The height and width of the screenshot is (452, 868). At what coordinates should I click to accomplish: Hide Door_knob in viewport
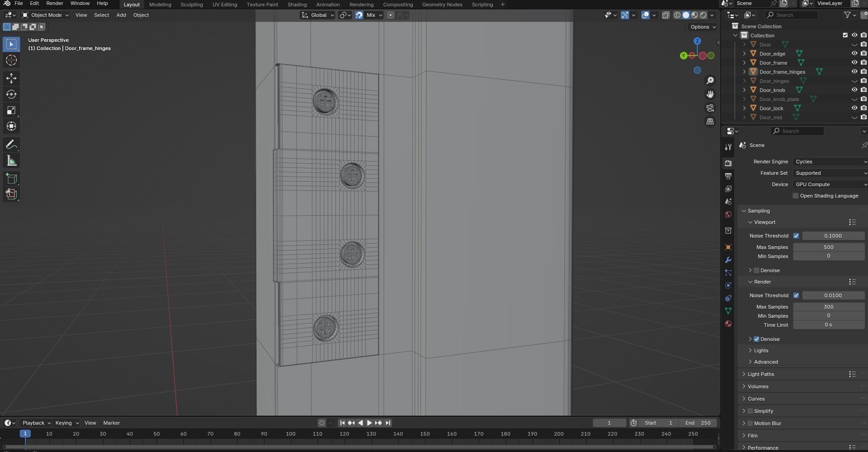pos(854,90)
